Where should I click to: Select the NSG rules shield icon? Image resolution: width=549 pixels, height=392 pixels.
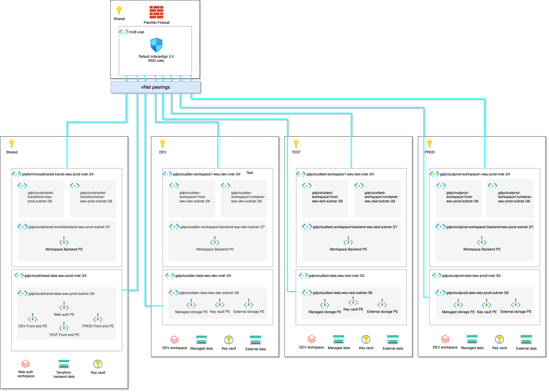[x=156, y=45]
